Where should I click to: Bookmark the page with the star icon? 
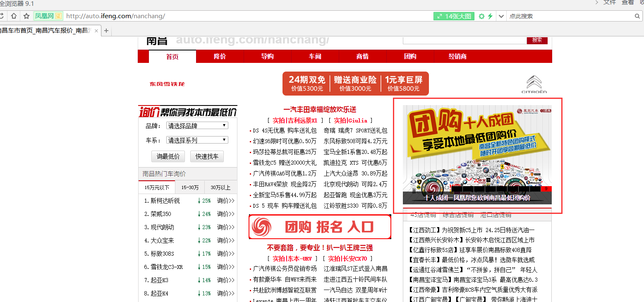(26, 16)
